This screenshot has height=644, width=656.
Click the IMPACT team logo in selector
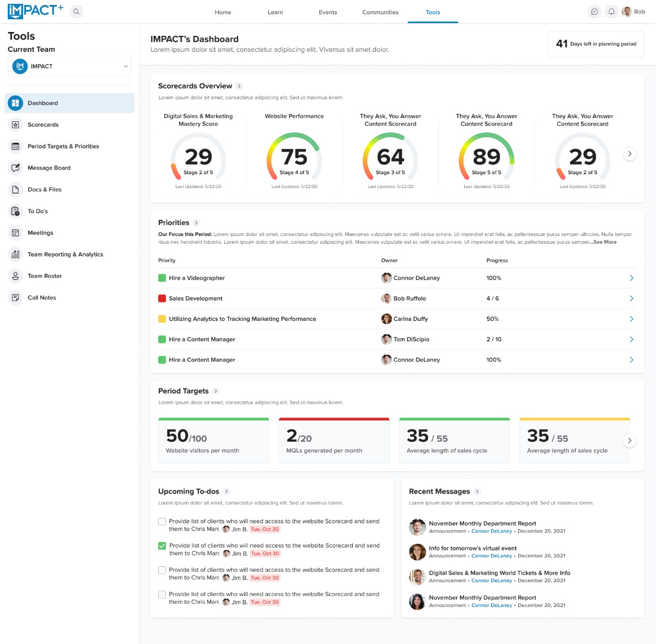[20, 66]
